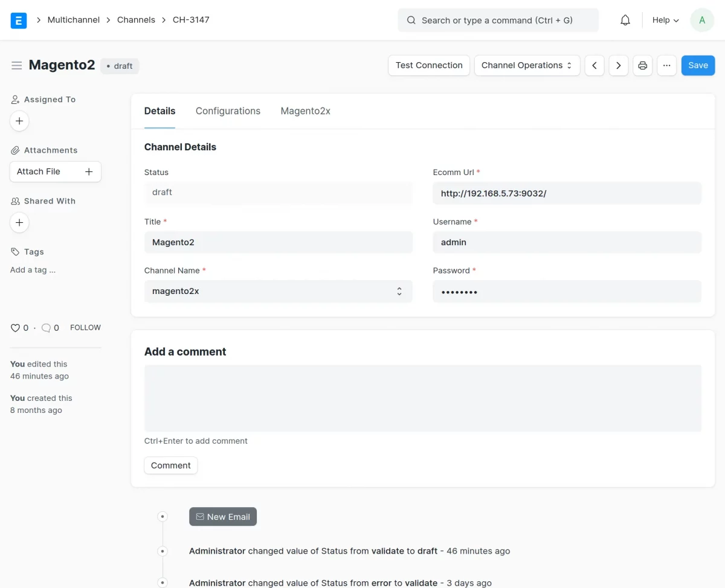Screen dimensions: 725x588
Task: Open the sidebar toggle beside Magento2 title
Action: point(16,65)
